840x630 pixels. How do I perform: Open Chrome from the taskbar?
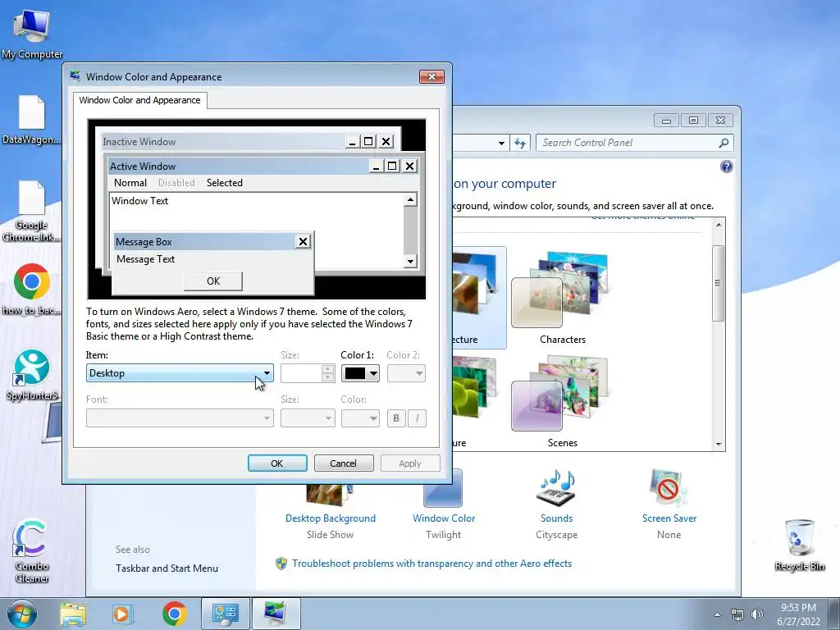coord(174,614)
